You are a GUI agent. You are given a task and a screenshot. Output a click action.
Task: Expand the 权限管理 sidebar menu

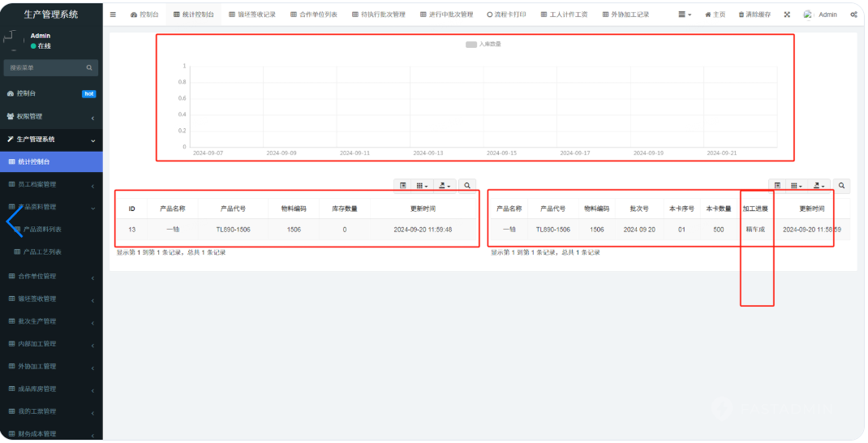pos(50,117)
